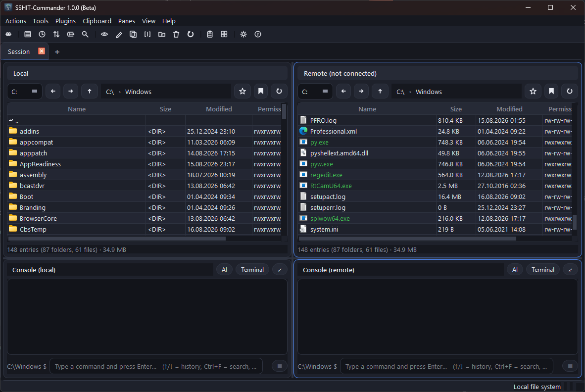Add a new session tab
This screenshot has width=585, height=392.
pos(57,52)
